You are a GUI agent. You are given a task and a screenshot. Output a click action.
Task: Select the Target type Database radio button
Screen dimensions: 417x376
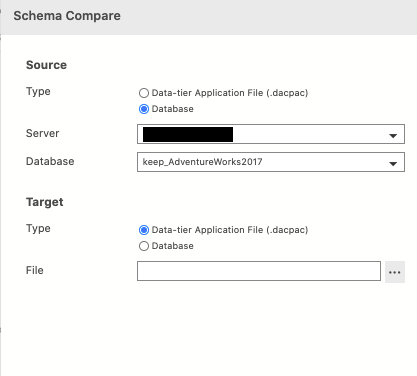(144, 246)
